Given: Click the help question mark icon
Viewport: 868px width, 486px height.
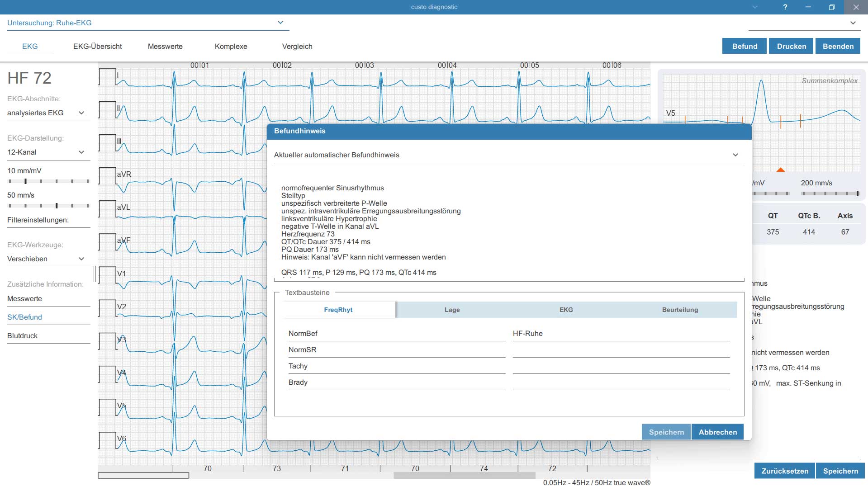Looking at the screenshot, I should [x=785, y=7].
